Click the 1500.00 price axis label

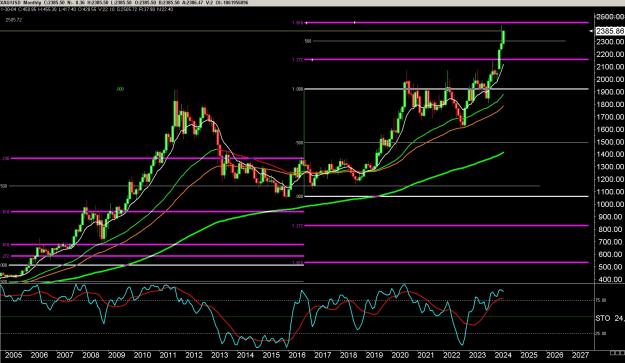click(610, 142)
